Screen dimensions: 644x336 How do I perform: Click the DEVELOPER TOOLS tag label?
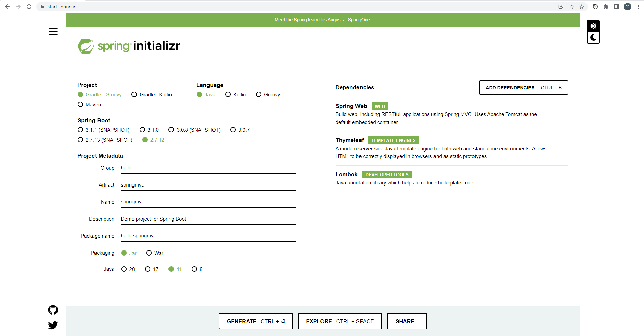pyautogui.click(x=387, y=175)
